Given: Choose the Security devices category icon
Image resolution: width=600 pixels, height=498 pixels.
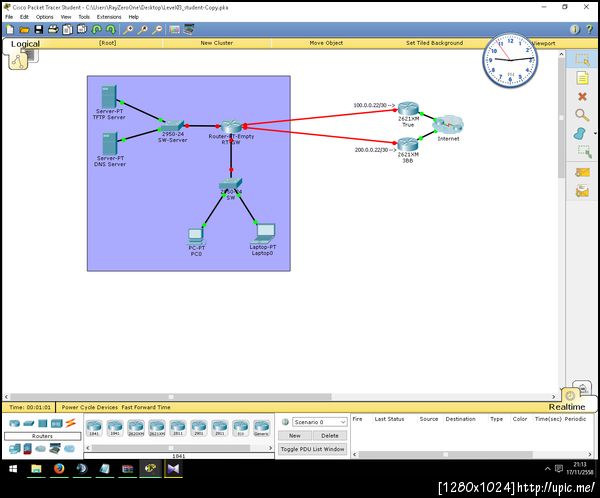Looking at the screenshot, I should pyautogui.click(x=28, y=449).
